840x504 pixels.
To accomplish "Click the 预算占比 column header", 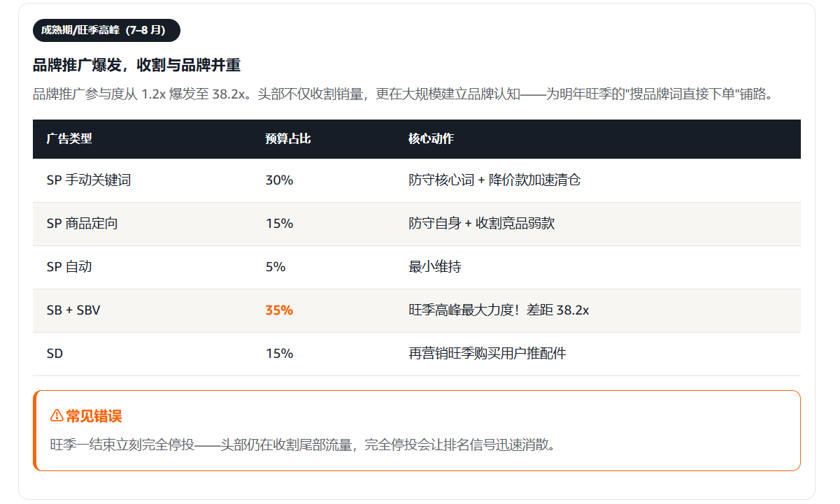I will pos(288,138).
